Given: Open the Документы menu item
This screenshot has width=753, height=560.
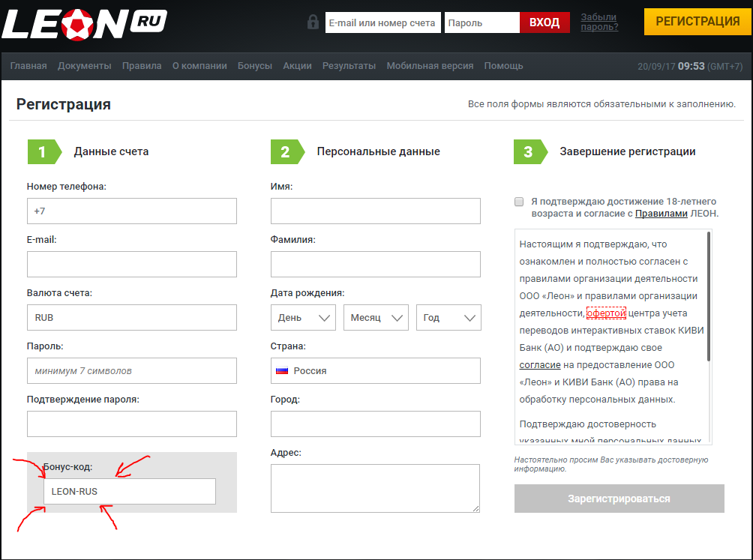Looking at the screenshot, I should click(x=85, y=66).
